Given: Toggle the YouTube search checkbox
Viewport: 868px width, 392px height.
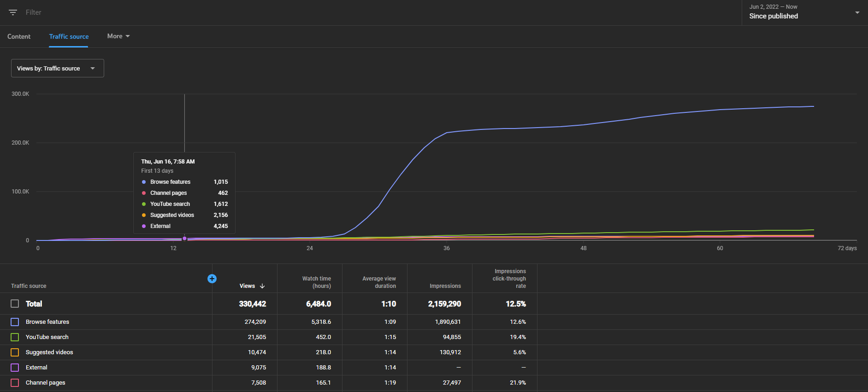Looking at the screenshot, I should 15,337.
